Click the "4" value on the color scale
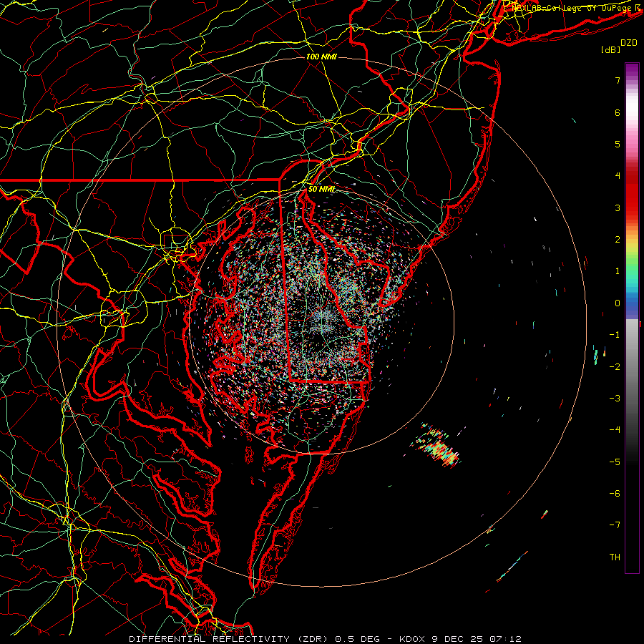The image size is (644, 644). (x=618, y=176)
